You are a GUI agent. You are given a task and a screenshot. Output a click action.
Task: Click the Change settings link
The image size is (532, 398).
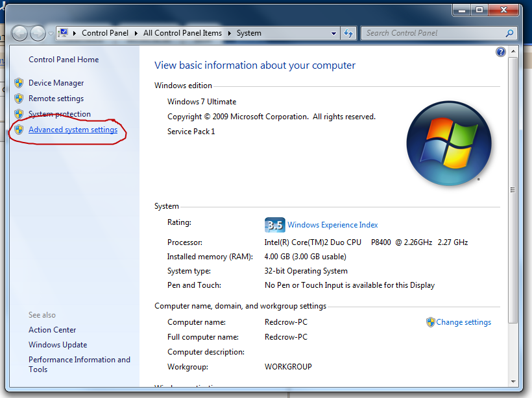[x=463, y=322]
